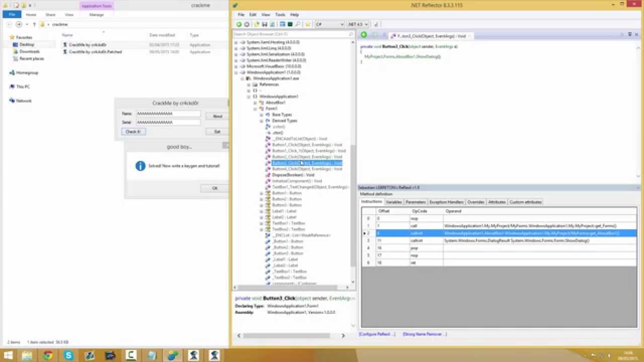Open the Home tab in Explorer ribbon
Image resolution: width=644 pixels, height=362 pixels.
[31, 15]
